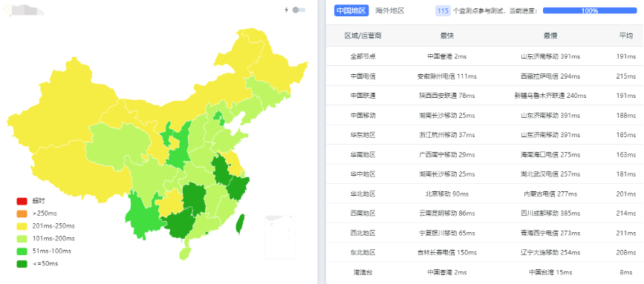Viewport: 644px width, 284px height.
Task: Toggle the yellow 201ms-250ms legend item
Action: 45,226
